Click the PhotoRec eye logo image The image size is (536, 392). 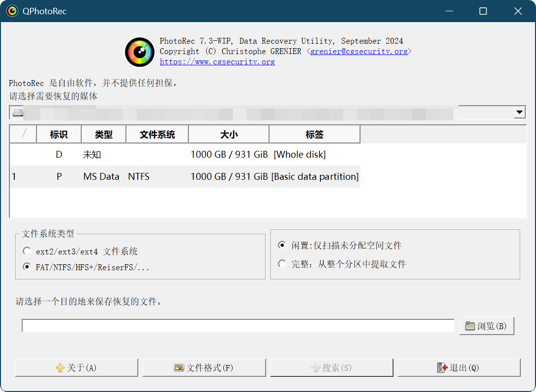point(140,52)
